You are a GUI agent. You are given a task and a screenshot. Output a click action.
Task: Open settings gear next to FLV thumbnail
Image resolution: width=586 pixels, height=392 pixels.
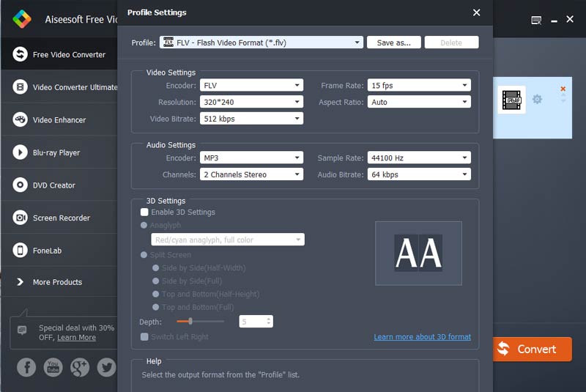pyautogui.click(x=537, y=99)
